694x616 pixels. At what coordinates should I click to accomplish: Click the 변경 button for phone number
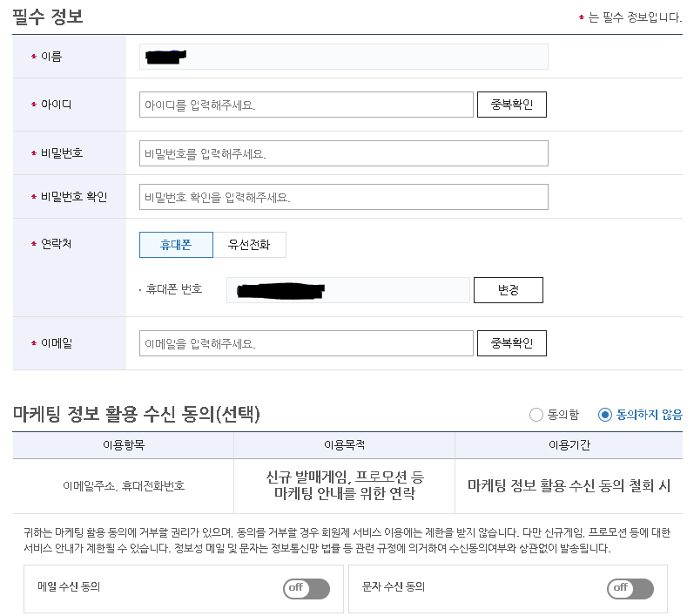[x=509, y=290]
